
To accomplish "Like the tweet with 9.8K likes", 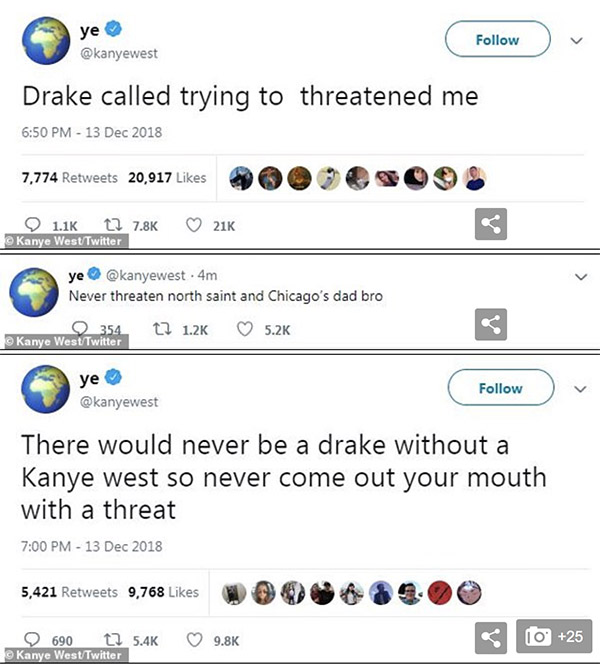I will [194, 639].
